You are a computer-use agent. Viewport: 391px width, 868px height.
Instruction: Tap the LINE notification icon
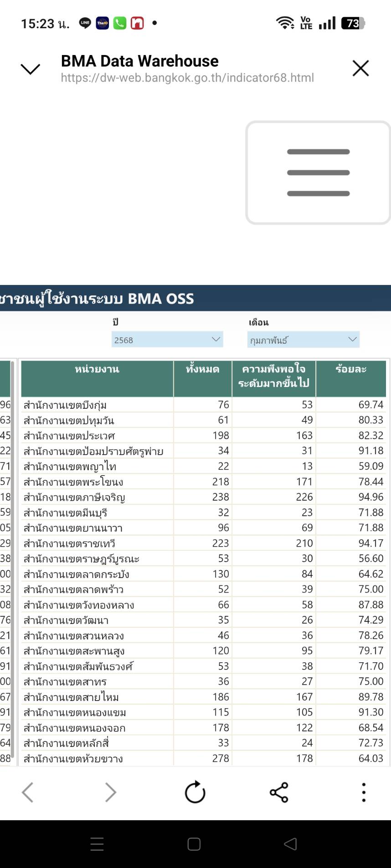pyautogui.click(x=85, y=23)
